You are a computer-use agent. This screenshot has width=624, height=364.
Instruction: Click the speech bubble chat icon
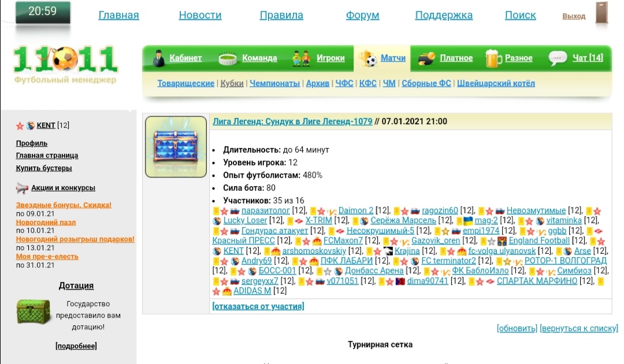558,58
